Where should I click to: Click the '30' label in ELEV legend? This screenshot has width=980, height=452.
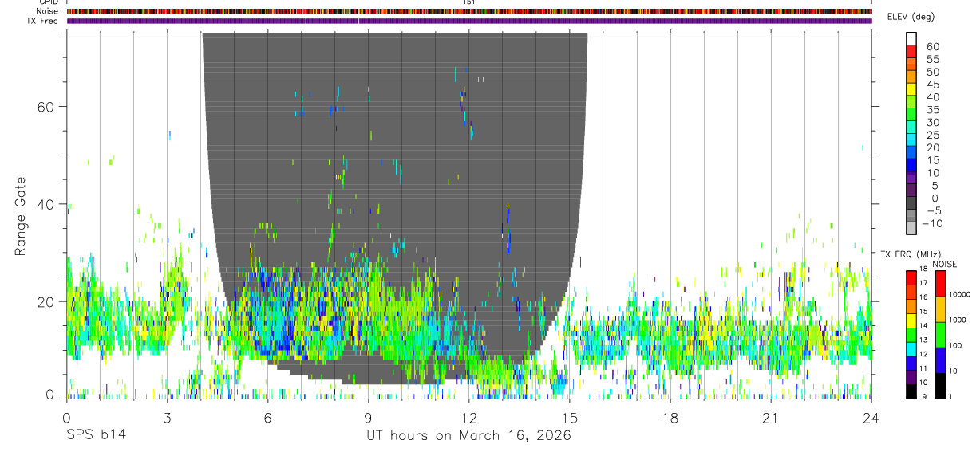point(932,123)
